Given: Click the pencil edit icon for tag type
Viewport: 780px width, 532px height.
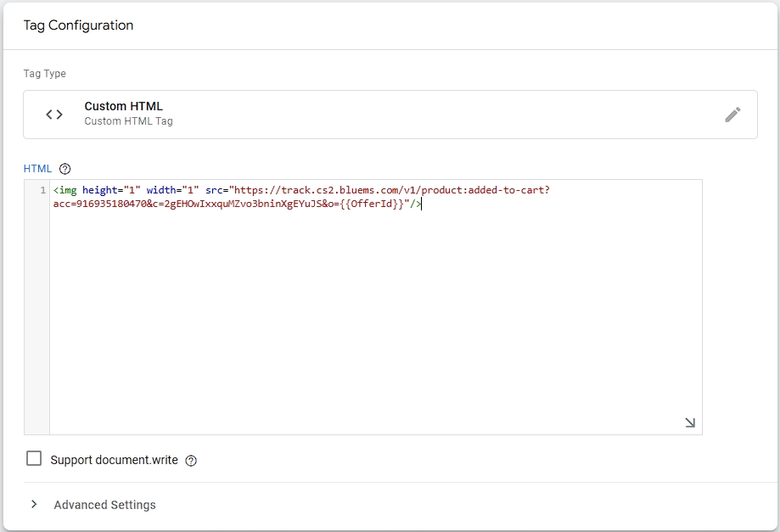Looking at the screenshot, I should coord(732,115).
